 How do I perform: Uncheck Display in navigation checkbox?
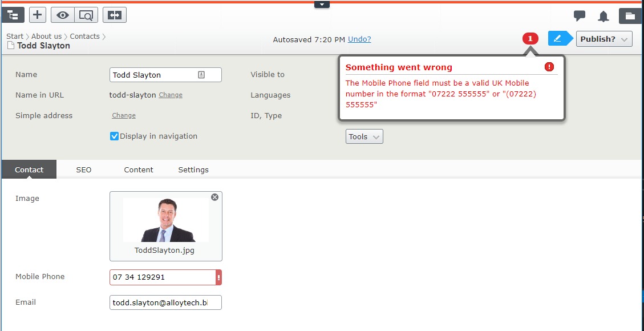click(114, 136)
